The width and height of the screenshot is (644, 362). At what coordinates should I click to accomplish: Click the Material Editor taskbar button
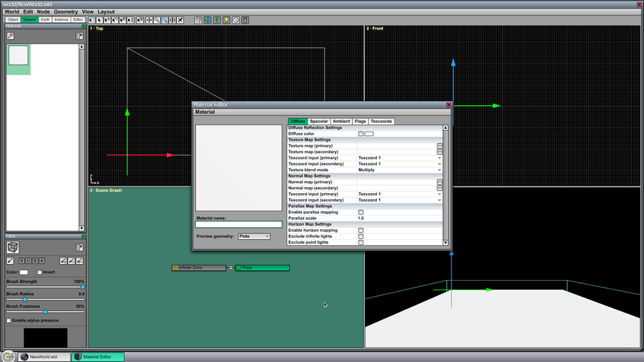98,357
